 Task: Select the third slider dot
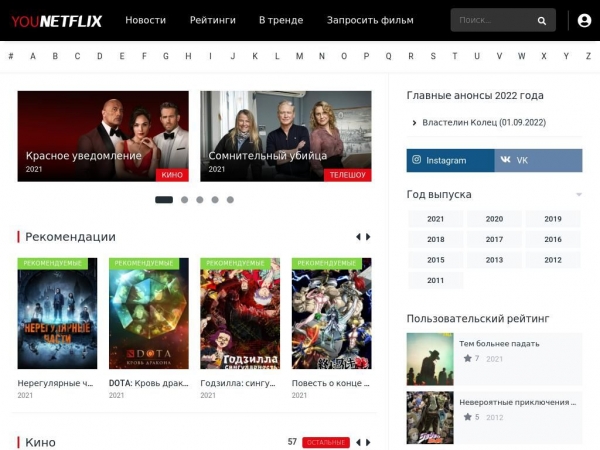tap(200, 200)
